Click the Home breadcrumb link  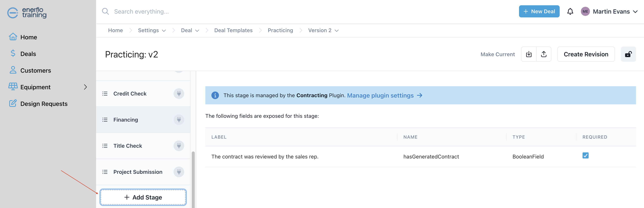pos(116,30)
